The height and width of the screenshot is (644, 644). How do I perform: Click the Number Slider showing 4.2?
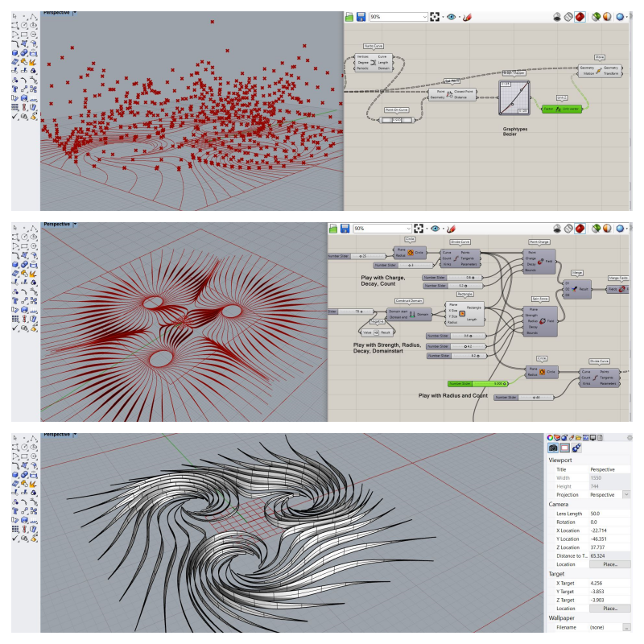(456, 346)
